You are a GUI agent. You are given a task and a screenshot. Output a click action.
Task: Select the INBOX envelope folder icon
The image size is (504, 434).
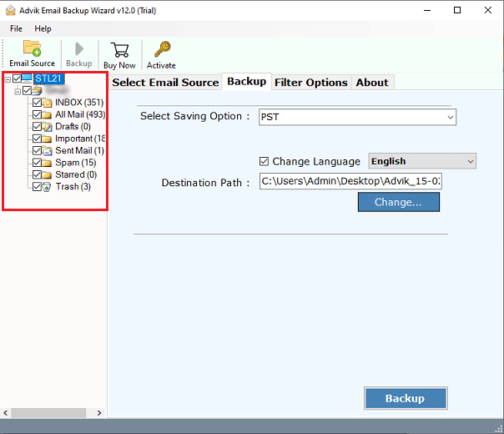[x=48, y=103]
